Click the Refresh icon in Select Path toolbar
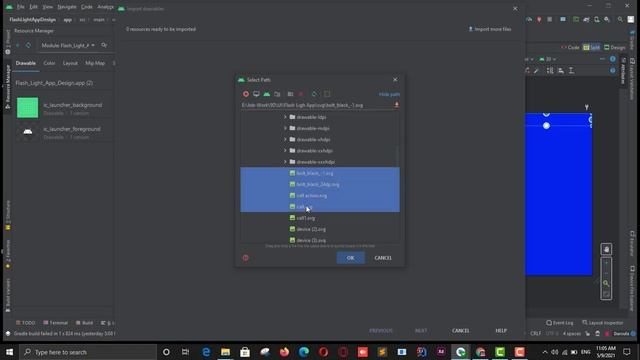 [x=314, y=94]
